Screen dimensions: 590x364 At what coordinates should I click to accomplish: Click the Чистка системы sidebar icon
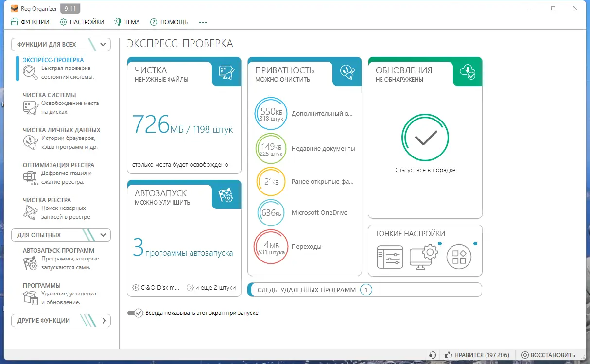point(31,107)
